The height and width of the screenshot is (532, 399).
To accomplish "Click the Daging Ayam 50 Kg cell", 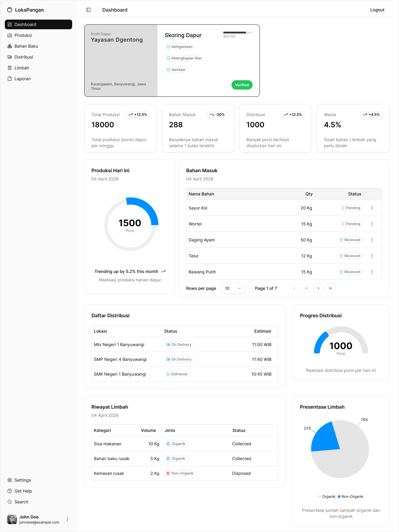I will tap(306, 240).
